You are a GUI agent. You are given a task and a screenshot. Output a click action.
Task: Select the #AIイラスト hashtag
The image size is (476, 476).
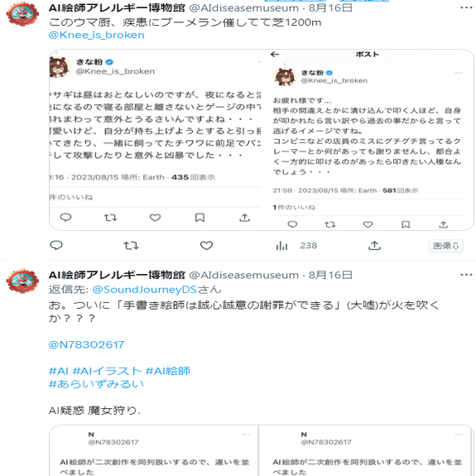(107, 371)
